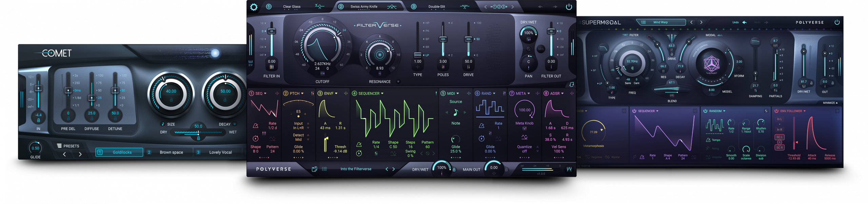Select Comet preset 3 Lovely Vocal
Image resolution: width=868 pixels, height=204 pixels.
point(217,152)
